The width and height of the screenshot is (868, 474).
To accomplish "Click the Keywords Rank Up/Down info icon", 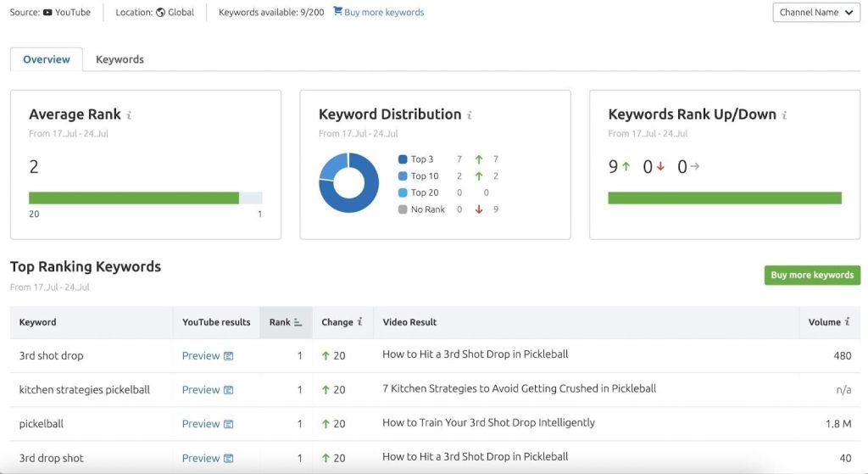I will click(784, 115).
